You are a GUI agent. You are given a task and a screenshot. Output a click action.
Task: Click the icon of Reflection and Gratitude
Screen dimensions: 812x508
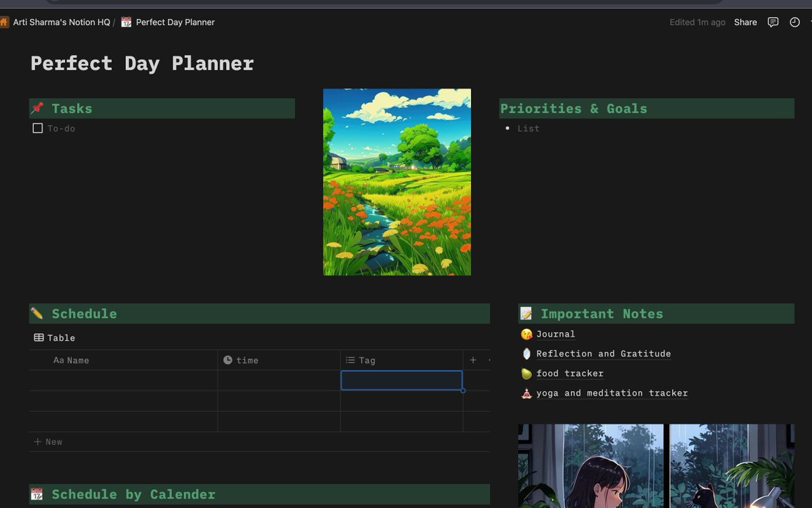point(526,354)
